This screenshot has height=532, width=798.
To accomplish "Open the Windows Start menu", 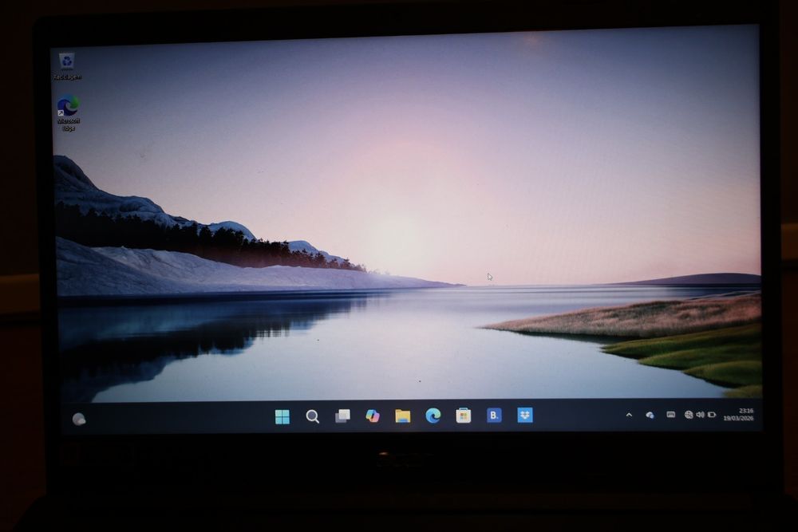I will pos(282,416).
